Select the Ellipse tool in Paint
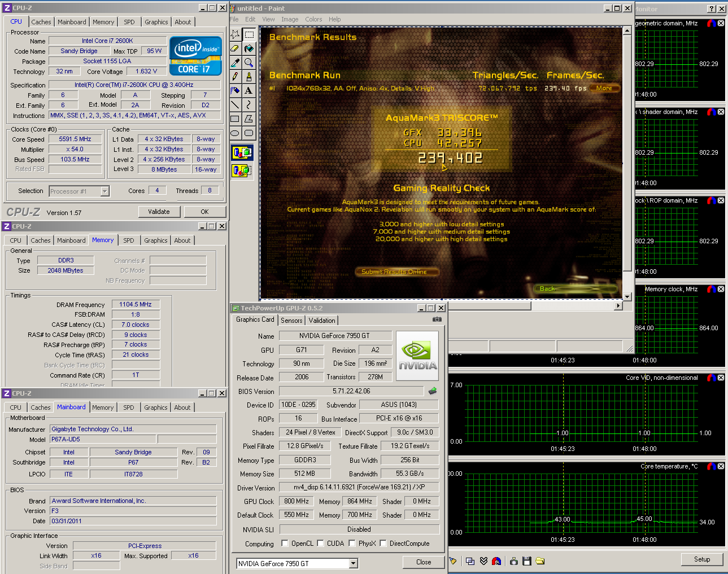Image resolution: width=728 pixels, height=574 pixels. (x=235, y=133)
